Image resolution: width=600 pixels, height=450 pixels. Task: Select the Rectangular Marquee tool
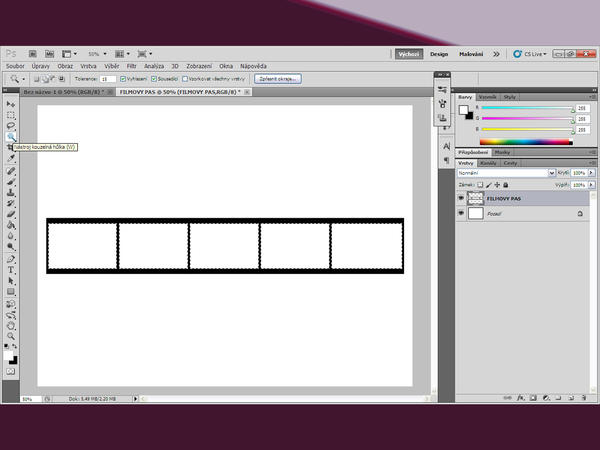11,115
